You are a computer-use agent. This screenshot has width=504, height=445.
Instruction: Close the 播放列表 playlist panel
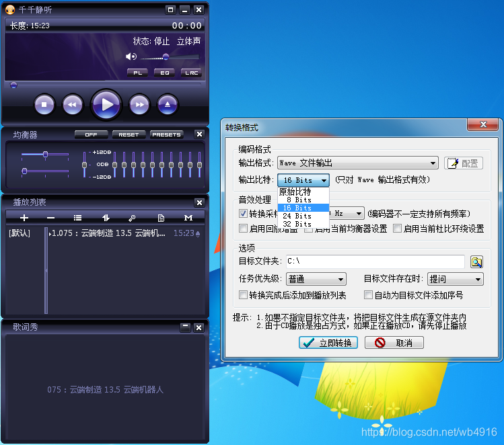199,202
